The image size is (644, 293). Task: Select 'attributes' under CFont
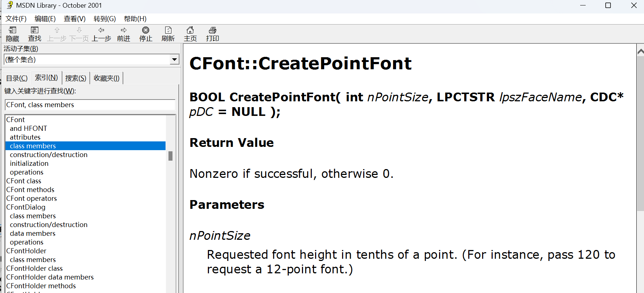pos(25,137)
